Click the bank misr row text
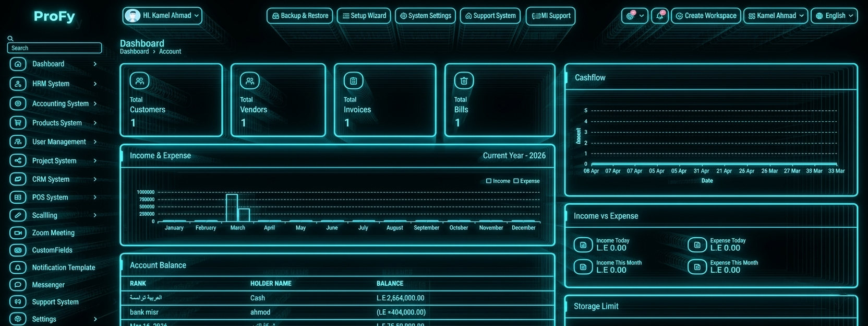Image resolution: width=868 pixels, height=326 pixels. click(144, 312)
